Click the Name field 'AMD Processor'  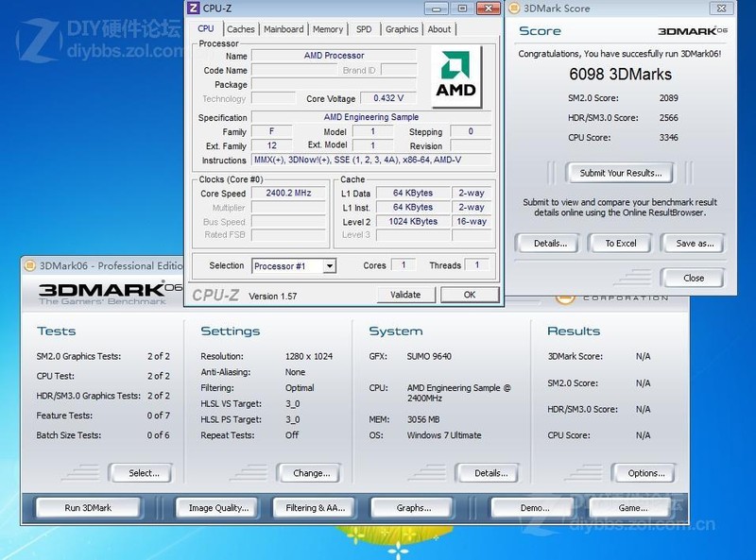pyautogui.click(x=334, y=56)
